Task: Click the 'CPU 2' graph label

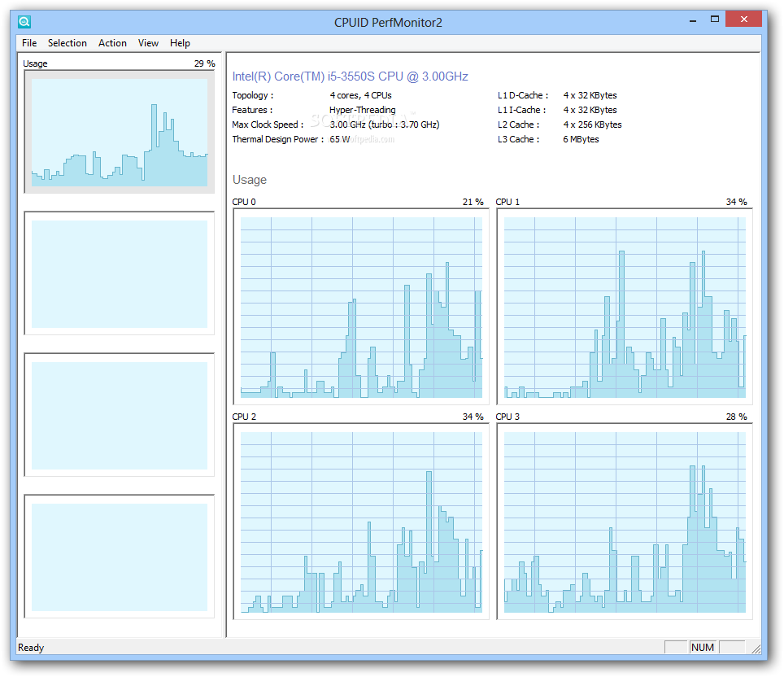Action: click(x=244, y=417)
